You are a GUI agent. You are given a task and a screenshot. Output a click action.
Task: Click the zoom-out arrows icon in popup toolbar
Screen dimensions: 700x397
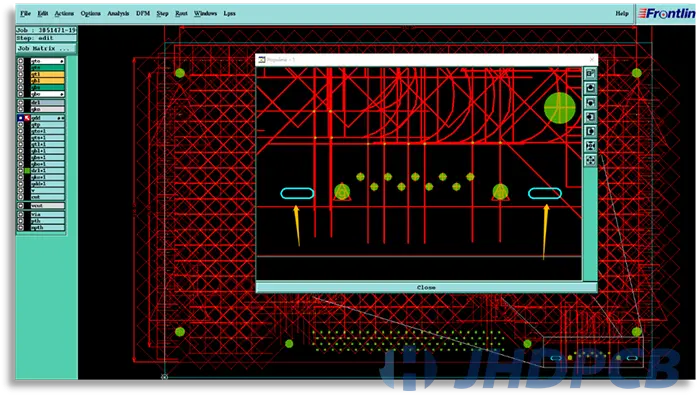590,160
